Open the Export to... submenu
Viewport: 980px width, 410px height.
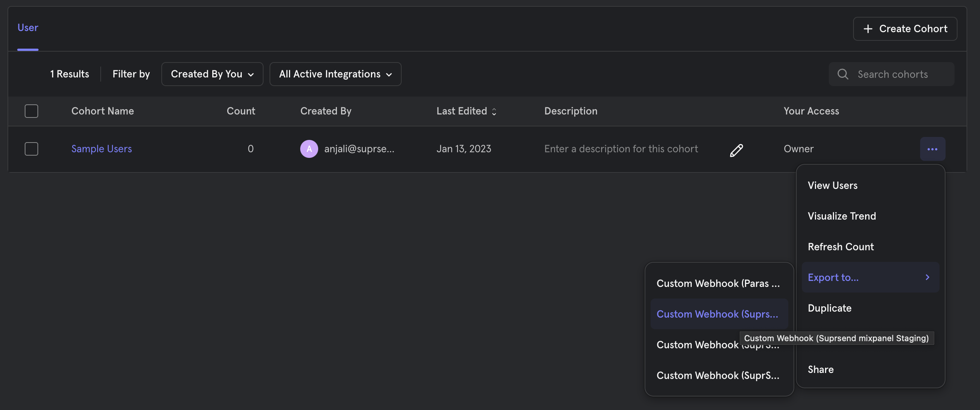coord(833,277)
